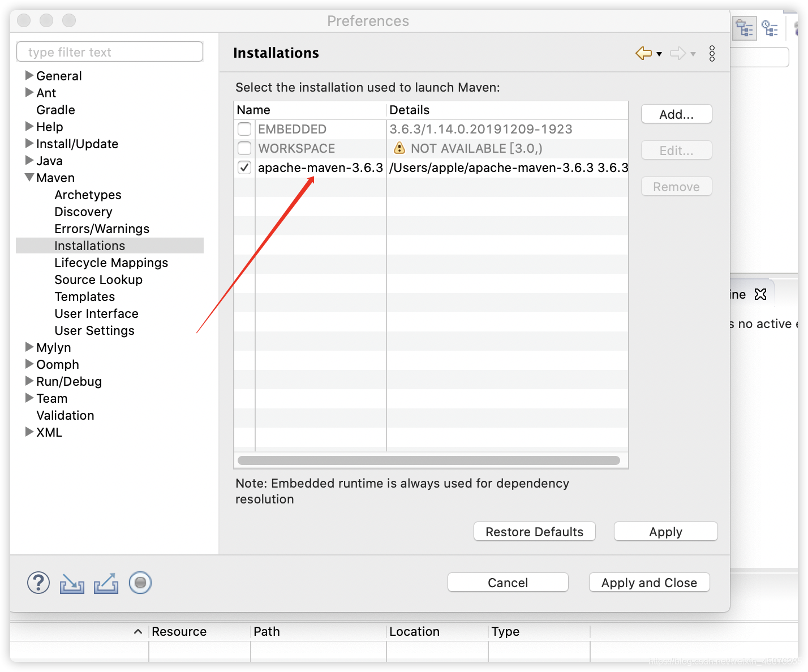Screen dimensions: 808x672
Task: Click Restore Defaults button
Action: (x=534, y=532)
